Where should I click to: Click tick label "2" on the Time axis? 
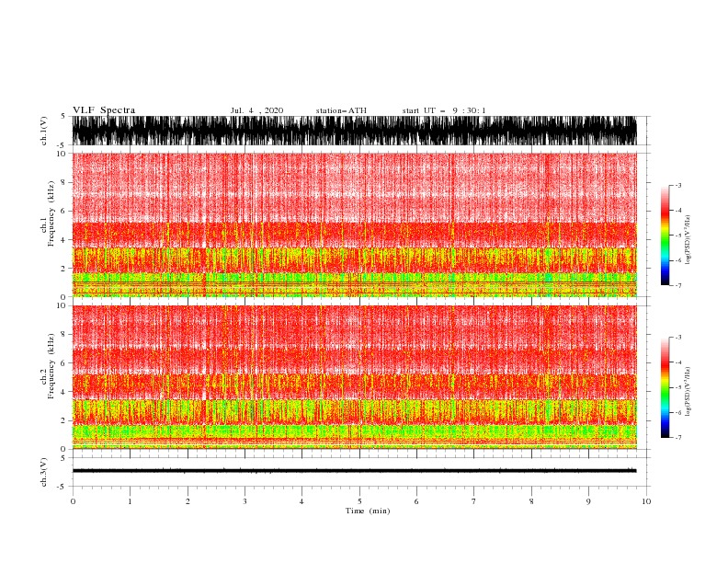(x=188, y=501)
